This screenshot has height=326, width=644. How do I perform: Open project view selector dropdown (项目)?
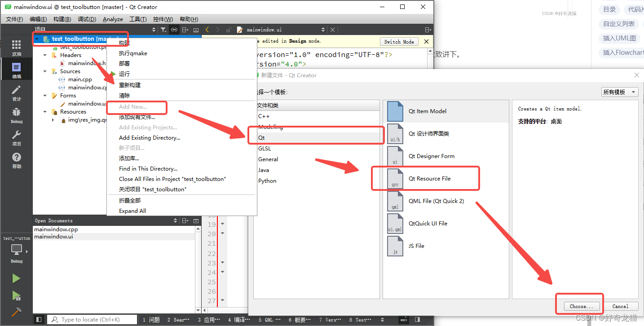click(x=95, y=30)
